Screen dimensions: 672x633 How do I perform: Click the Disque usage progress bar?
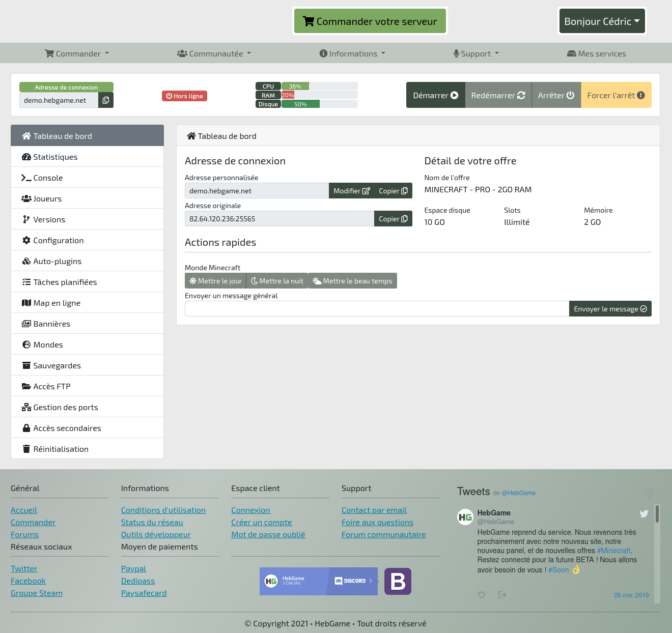click(x=319, y=104)
